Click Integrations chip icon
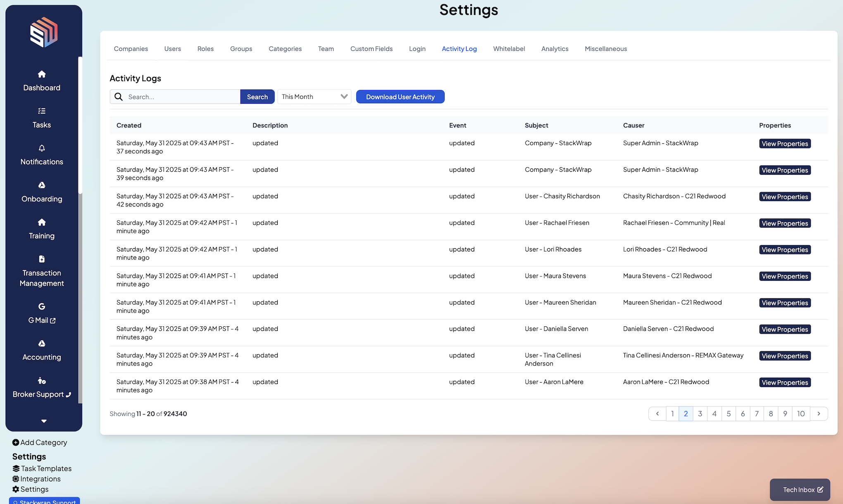 pyautogui.click(x=16, y=479)
